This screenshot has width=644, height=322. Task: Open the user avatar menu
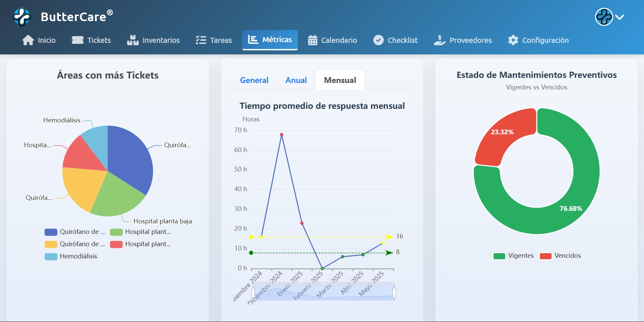[x=604, y=17]
